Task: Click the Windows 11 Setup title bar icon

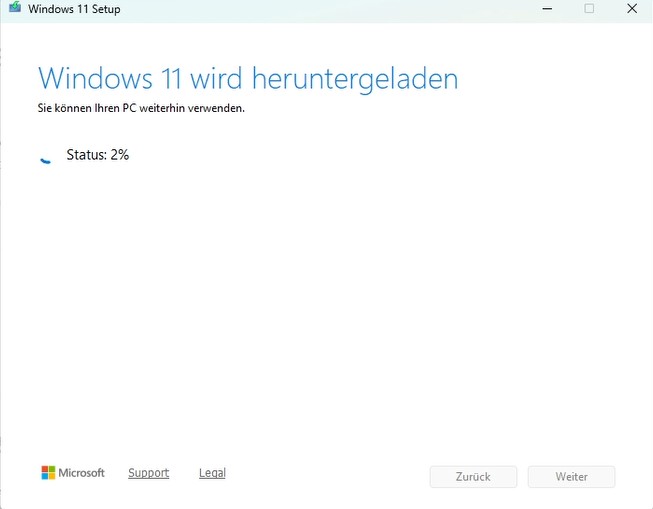Action: coord(15,7)
